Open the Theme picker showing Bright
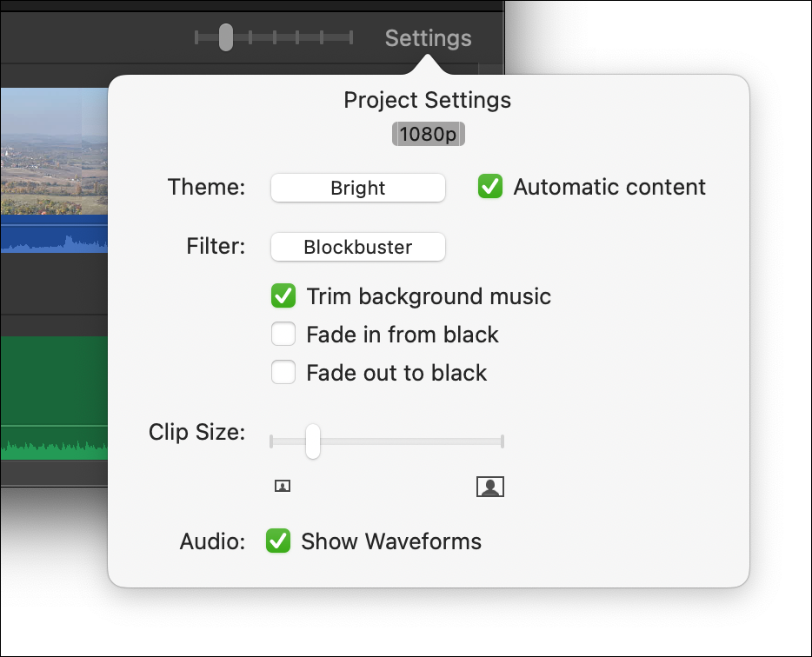Screen dimensions: 812x657 358,188
